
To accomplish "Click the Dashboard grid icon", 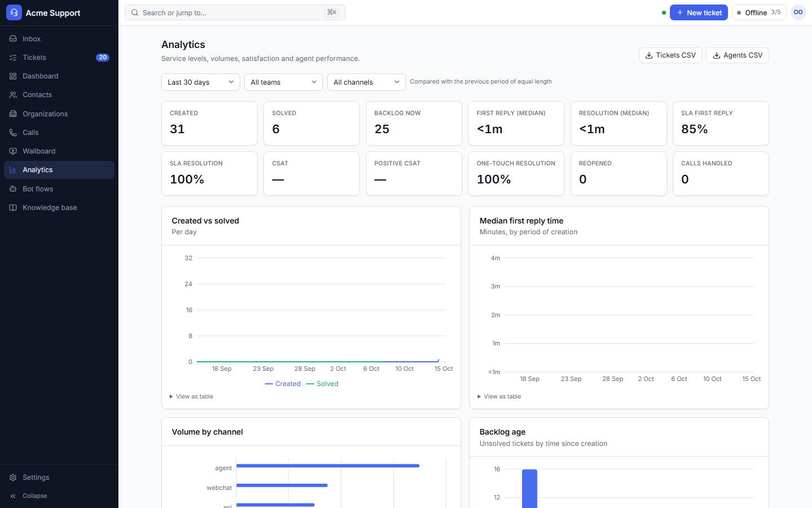I will [x=13, y=76].
